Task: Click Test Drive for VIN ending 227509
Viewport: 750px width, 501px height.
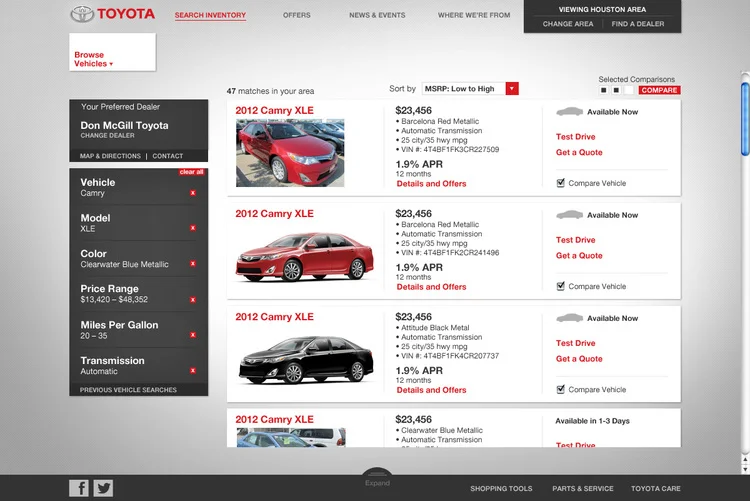Action: [x=575, y=137]
